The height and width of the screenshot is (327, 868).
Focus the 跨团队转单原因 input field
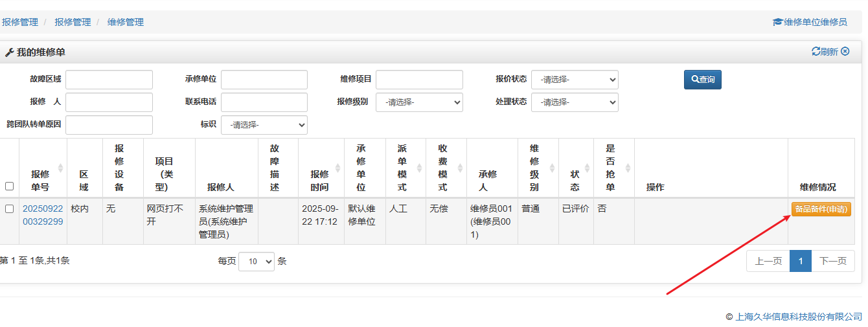click(109, 125)
